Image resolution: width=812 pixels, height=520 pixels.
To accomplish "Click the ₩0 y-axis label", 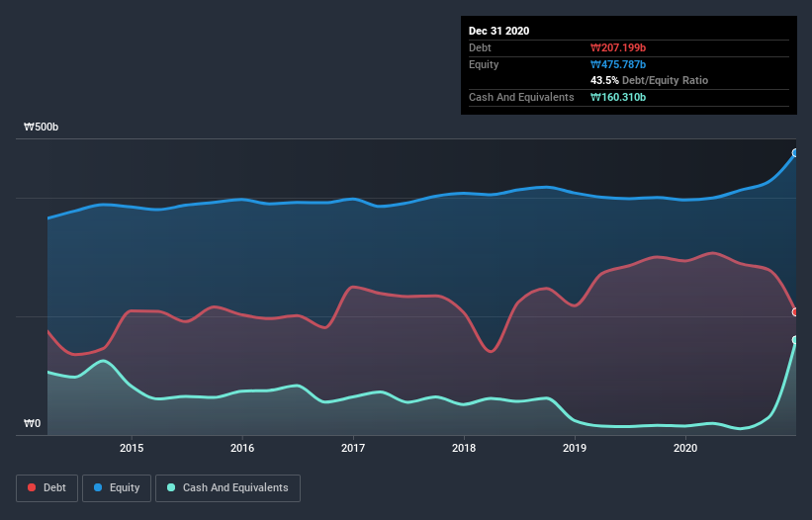I will [32, 423].
